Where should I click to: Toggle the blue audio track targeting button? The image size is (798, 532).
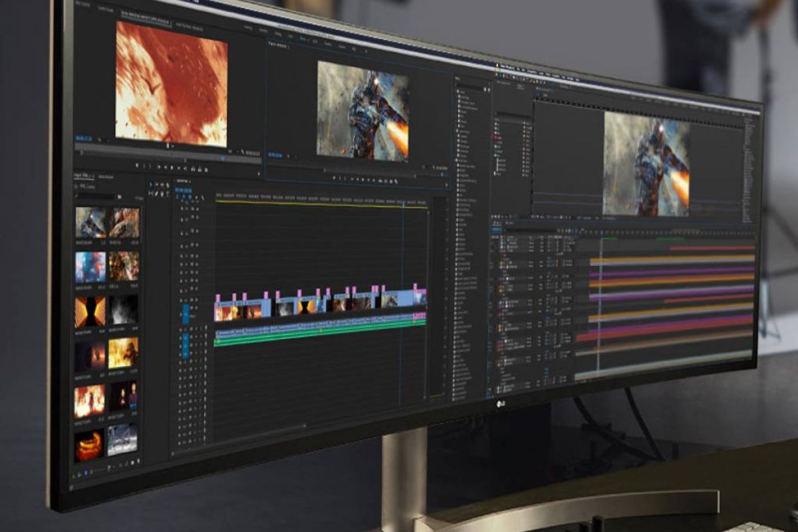(x=186, y=344)
